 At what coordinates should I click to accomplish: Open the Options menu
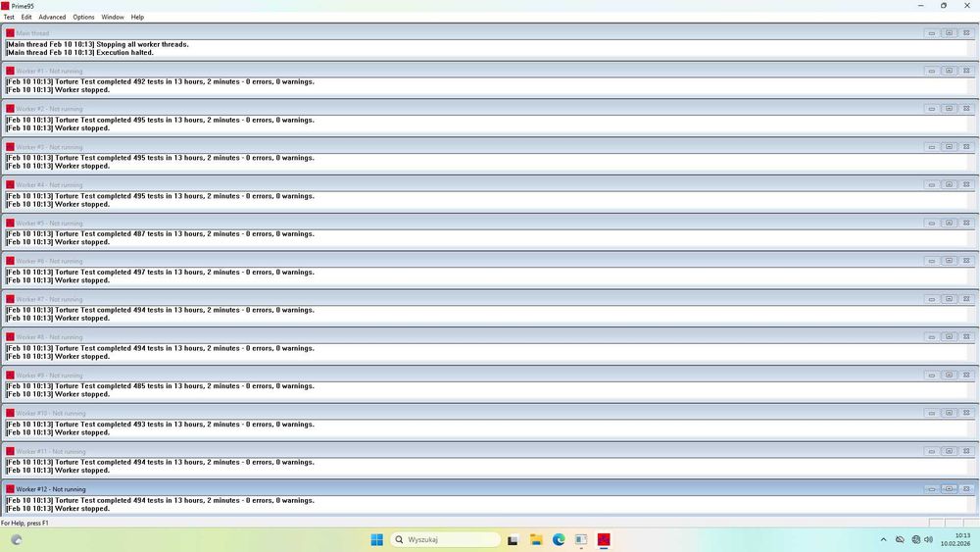click(83, 17)
